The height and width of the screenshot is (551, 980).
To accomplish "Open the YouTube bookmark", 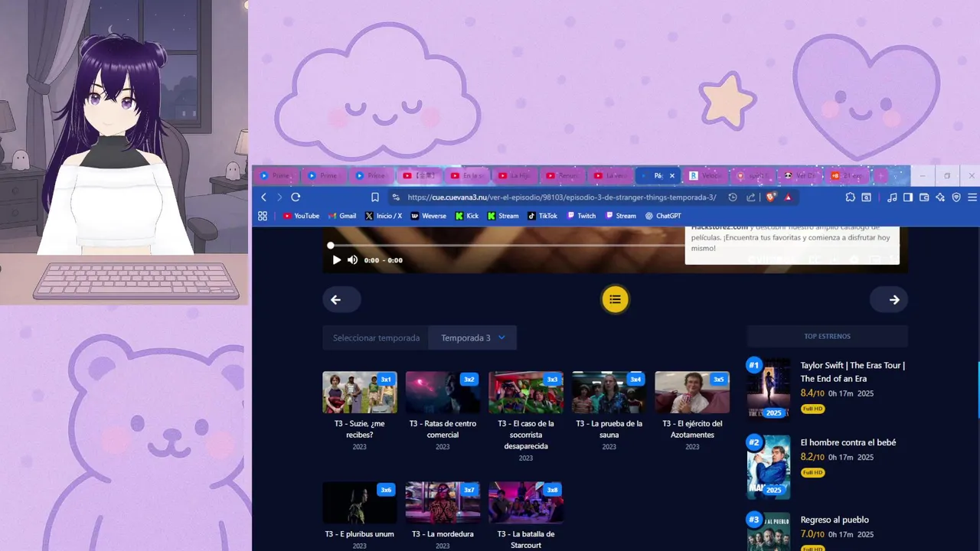I will [301, 216].
